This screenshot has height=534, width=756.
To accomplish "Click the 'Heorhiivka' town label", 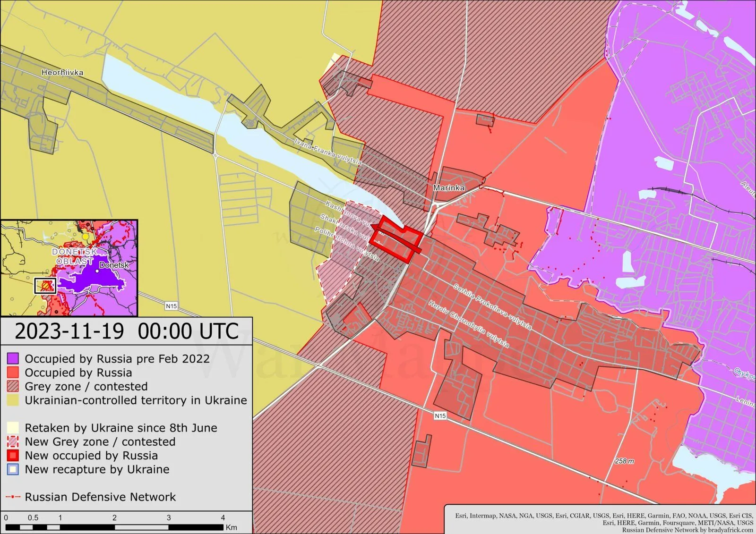I will coord(62,72).
